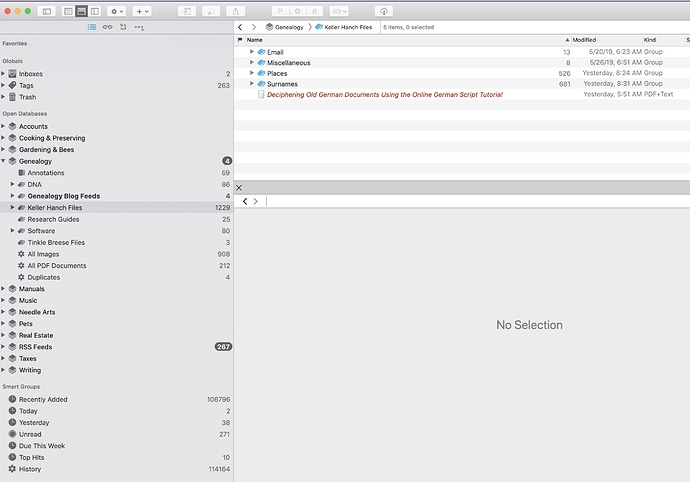Open the Deciphering Old German Documents PDF
Viewport: 690px width, 482px height.
click(385, 95)
